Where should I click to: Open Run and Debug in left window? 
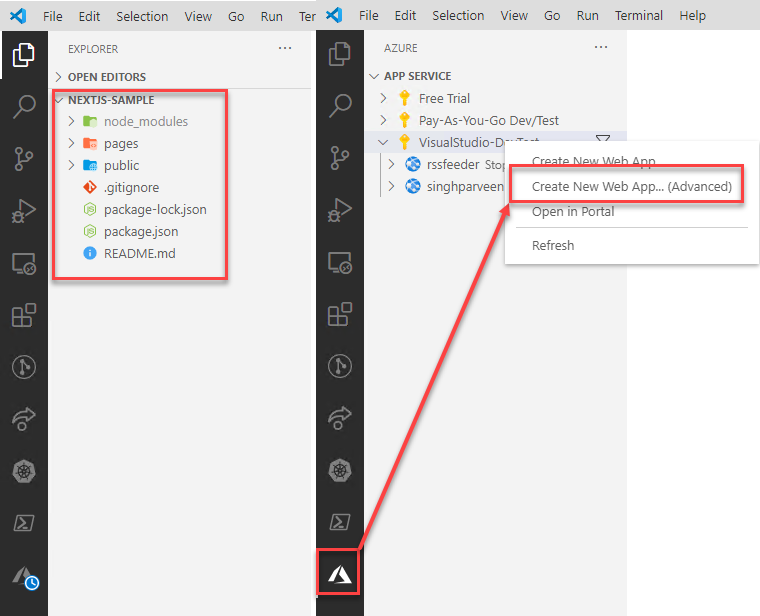tap(23, 211)
